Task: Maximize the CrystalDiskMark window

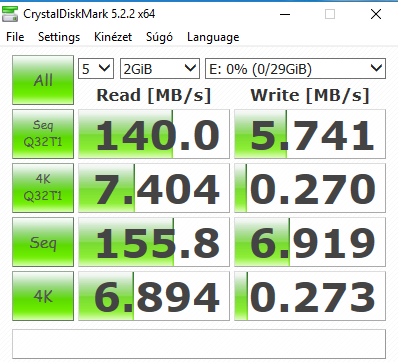Action: pyautogui.click(x=330, y=14)
